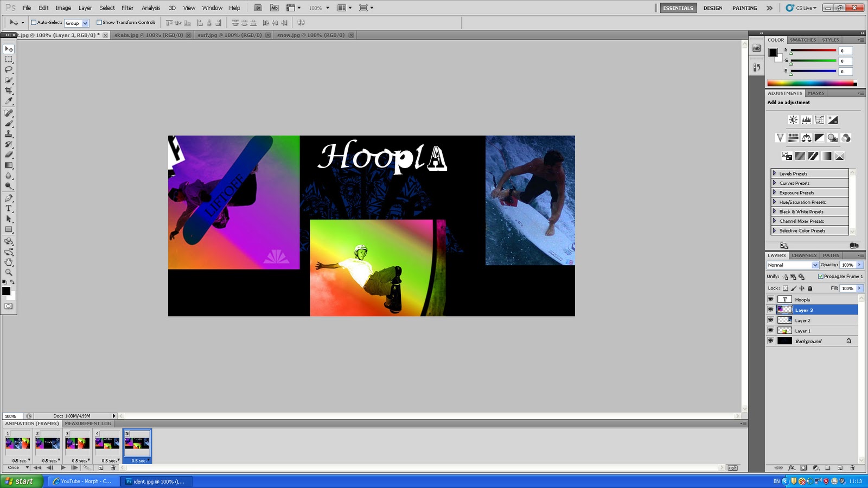Open animation looping Once dropdown
This screenshot has height=488, width=868.
click(x=17, y=467)
